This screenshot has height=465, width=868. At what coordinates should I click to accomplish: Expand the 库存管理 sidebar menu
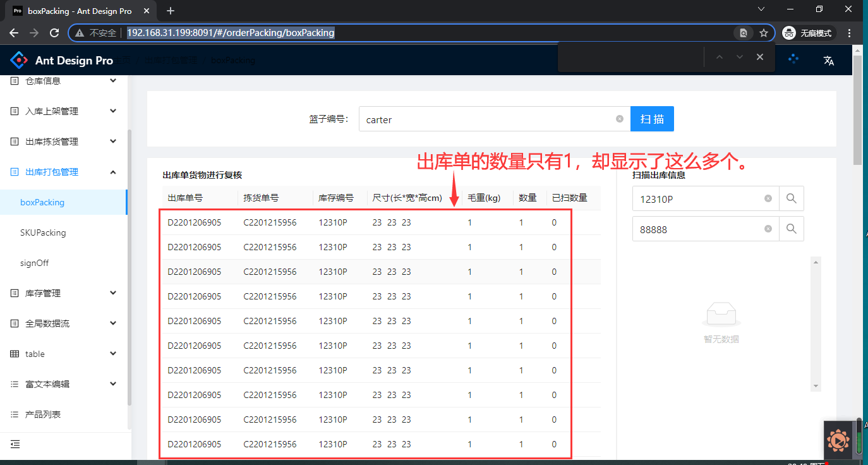(x=63, y=293)
